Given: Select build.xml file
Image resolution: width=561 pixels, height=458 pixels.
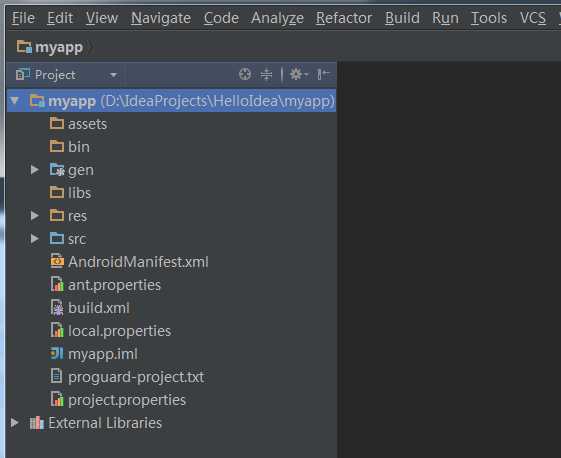Looking at the screenshot, I should (99, 308).
